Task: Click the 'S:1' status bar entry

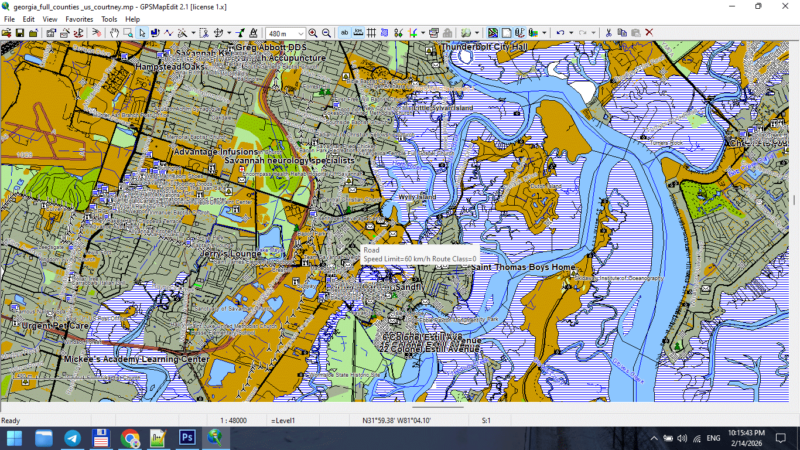Action: [x=486, y=420]
